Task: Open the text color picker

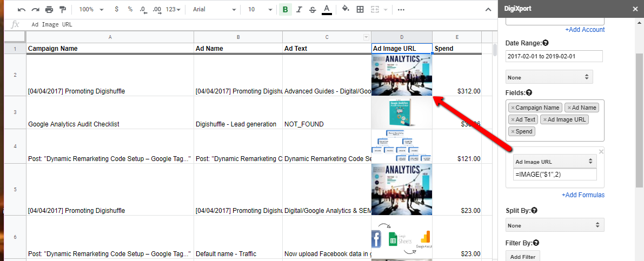Action: click(x=327, y=9)
